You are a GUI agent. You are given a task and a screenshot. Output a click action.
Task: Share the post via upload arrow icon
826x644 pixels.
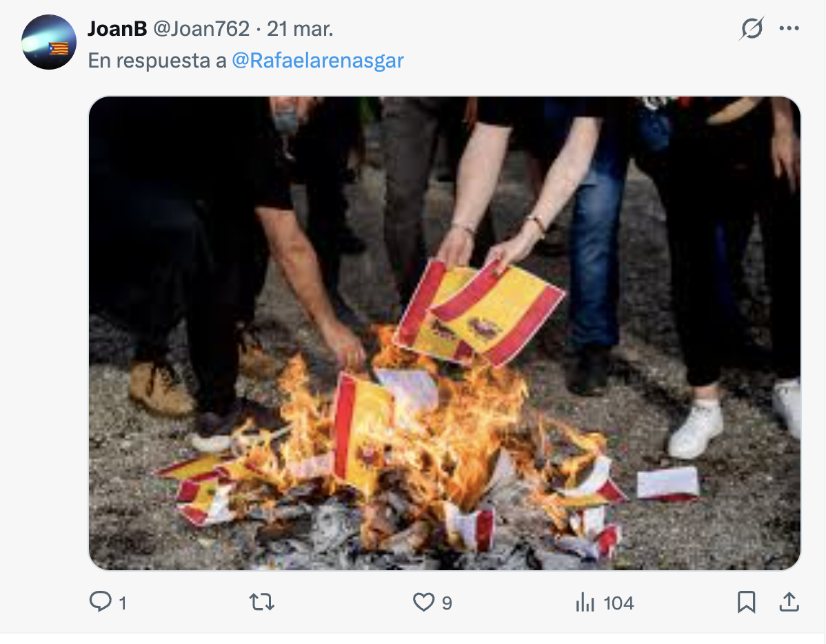[789, 601]
